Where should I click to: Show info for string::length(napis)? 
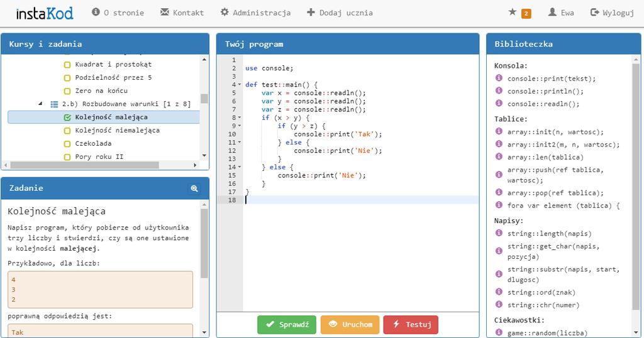coord(499,233)
